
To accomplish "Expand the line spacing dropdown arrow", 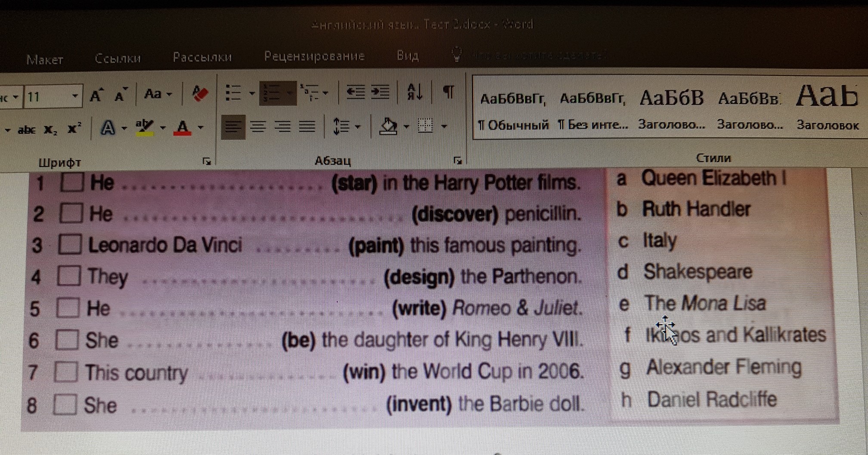I will (x=357, y=127).
